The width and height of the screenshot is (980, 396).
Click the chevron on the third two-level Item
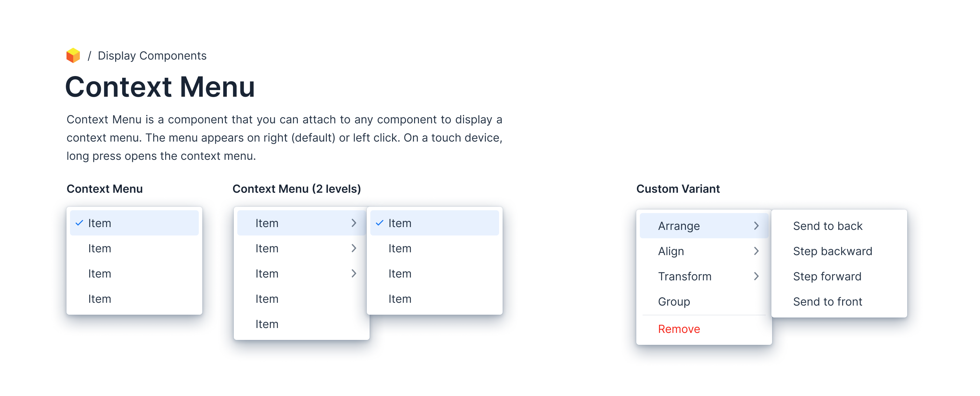(x=353, y=273)
